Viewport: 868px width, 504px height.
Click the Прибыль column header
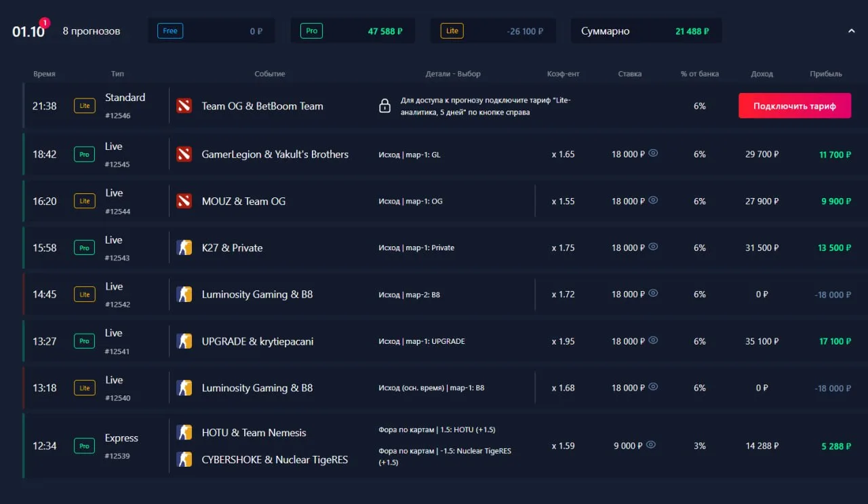(x=826, y=74)
